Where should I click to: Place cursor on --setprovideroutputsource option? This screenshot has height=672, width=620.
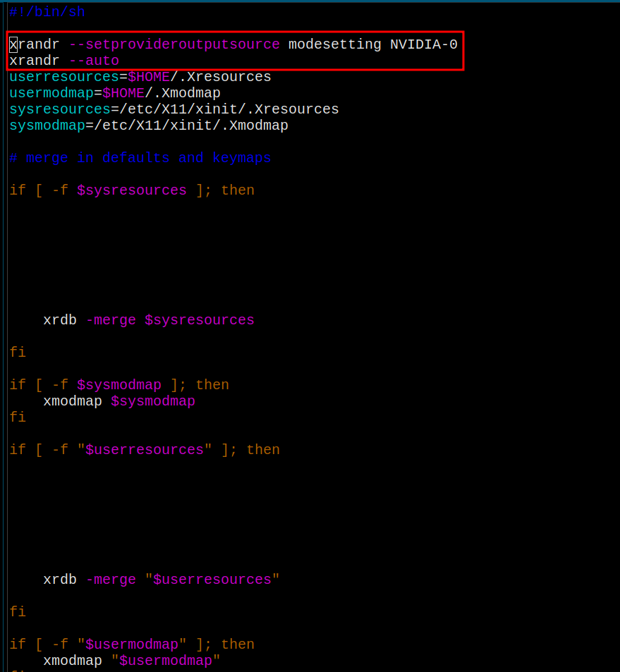[x=174, y=44]
